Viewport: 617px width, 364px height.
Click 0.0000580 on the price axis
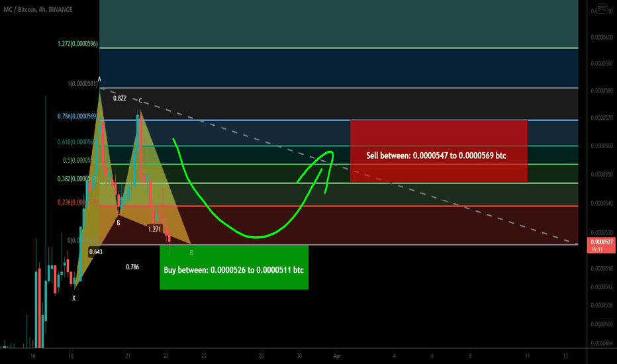click(x=602, y=91)
